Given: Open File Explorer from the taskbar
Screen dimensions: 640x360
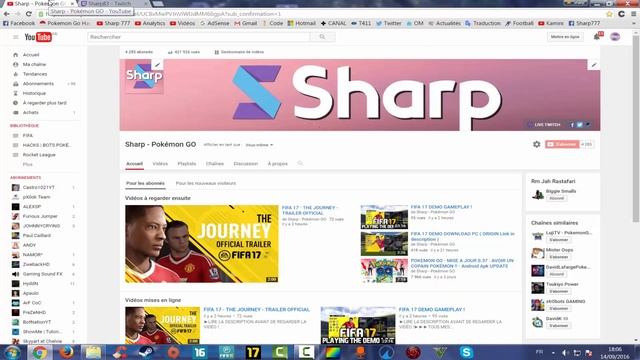Looking at the screenshot, I should (x=93, y=352).
